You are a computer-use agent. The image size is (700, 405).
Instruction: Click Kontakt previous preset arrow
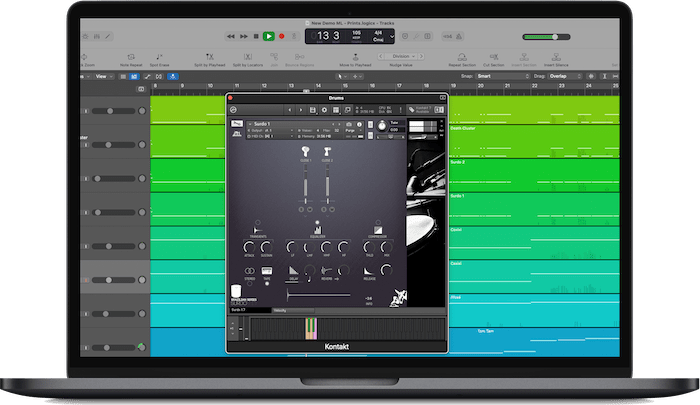[290, 110]
